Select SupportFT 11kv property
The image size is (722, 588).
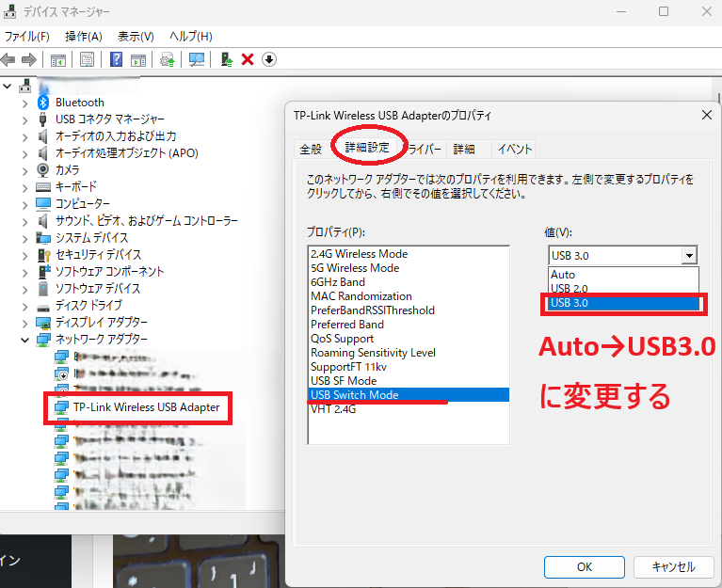pos(409,367)
